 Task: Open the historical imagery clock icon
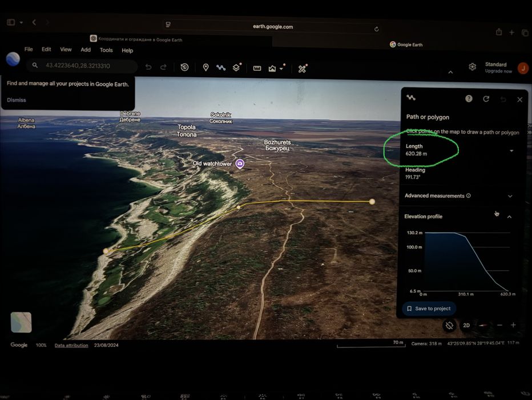tap(184, 67)
